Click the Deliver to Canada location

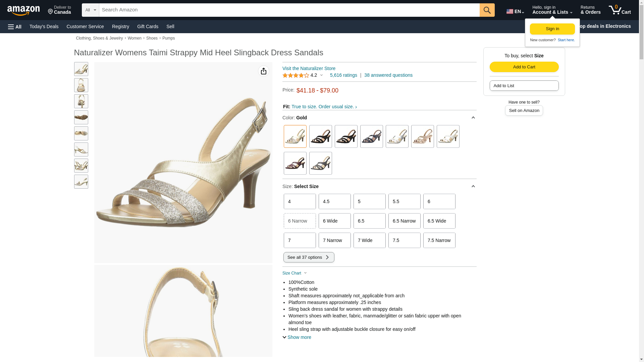[59, 10]
